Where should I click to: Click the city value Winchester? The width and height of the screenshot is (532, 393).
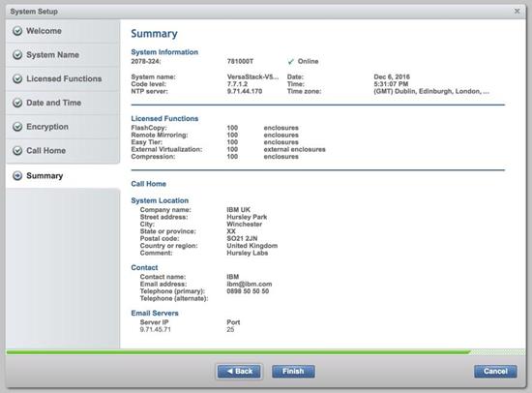(x=245, y=225)
